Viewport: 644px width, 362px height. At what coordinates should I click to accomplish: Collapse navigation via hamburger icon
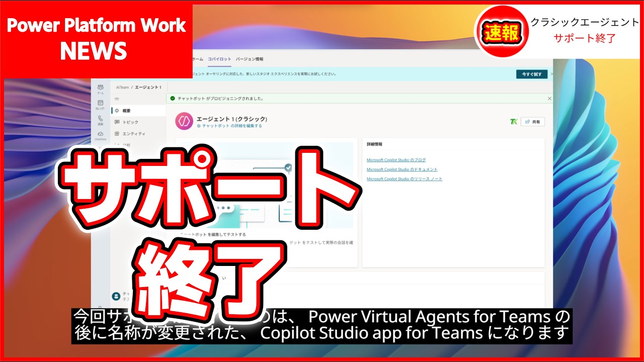point(117,99)
